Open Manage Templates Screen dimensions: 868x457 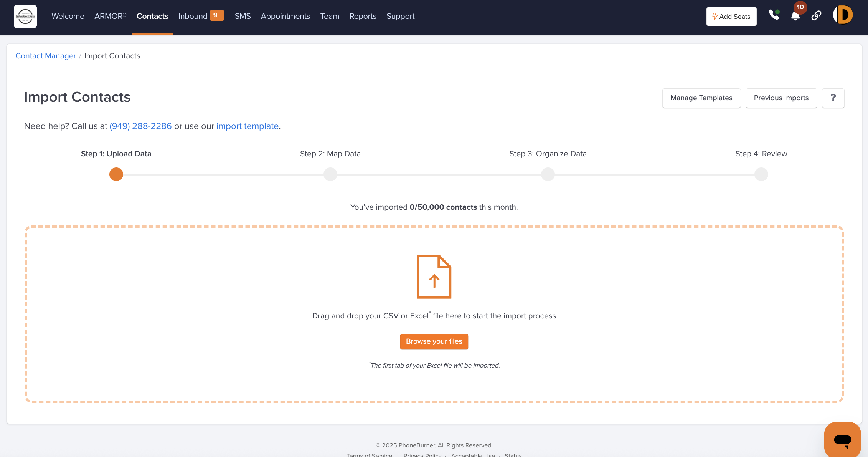[x=701, y=98]
